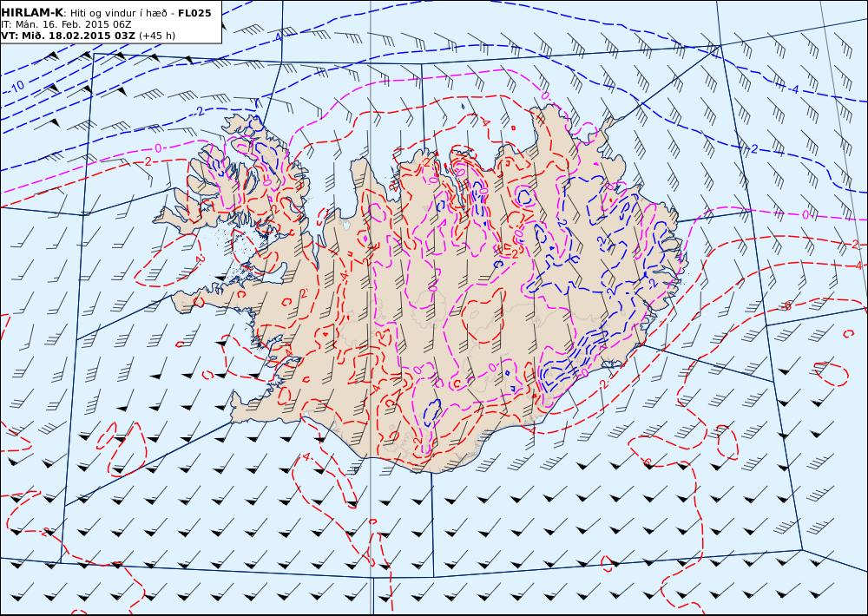Select the FL025 flight level label
Viewport: 868px width, 616px height.
194,13
